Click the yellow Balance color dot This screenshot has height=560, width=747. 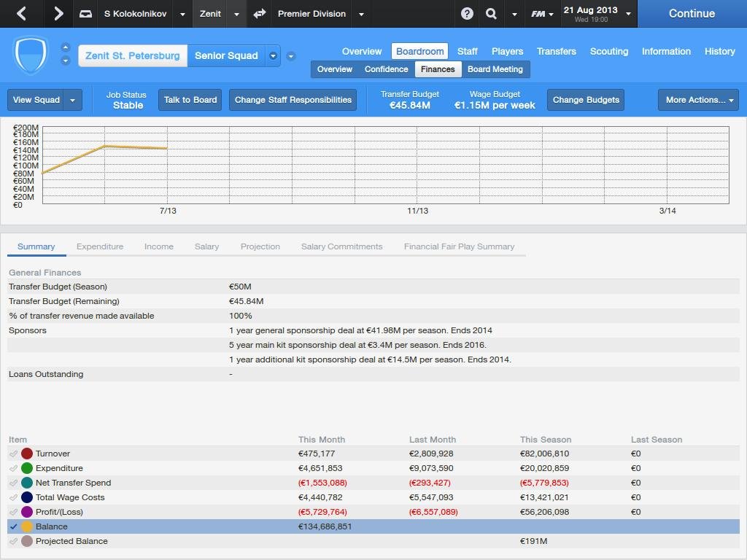point(27,526)
